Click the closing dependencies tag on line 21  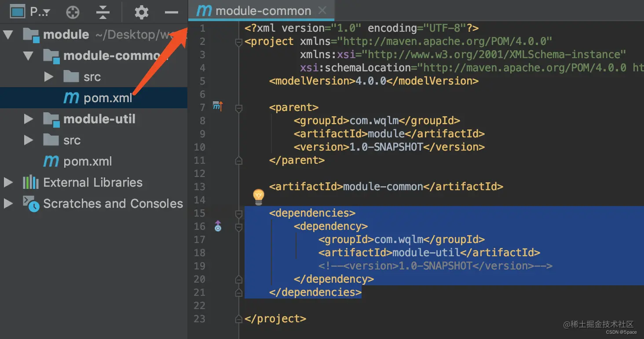(315, 292)
